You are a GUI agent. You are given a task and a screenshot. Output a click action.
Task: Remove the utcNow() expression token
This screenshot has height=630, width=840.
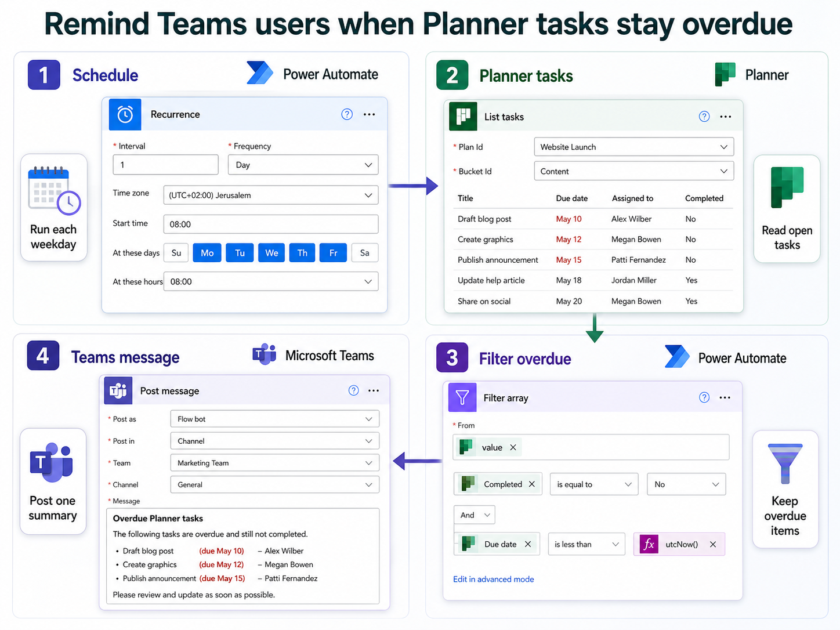(x=713, y=544)
